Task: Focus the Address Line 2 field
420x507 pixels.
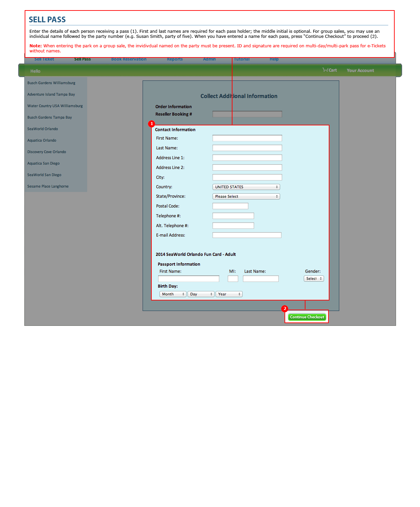Action: [247, 167]
